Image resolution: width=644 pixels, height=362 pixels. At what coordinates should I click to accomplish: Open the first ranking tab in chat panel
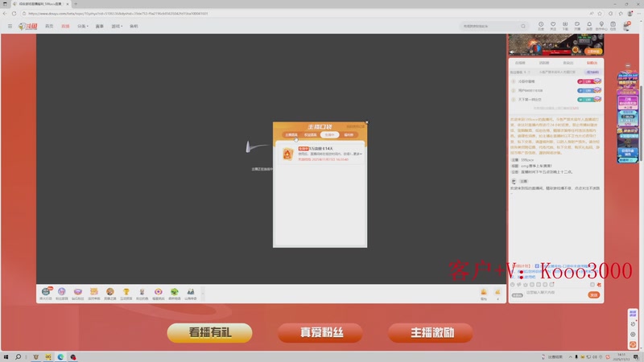[520, 63]
